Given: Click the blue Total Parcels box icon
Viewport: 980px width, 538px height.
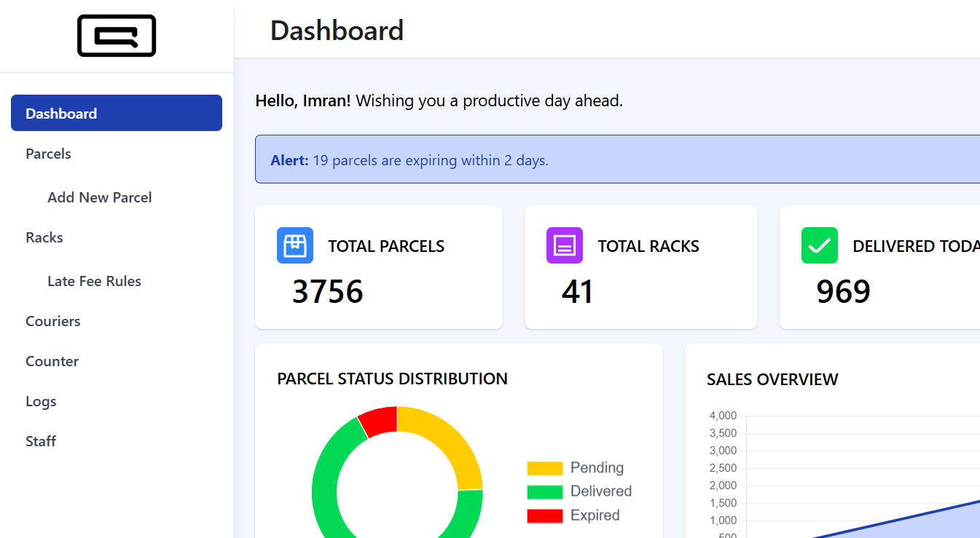Looking at the screenshot, I should coord(295,245).
